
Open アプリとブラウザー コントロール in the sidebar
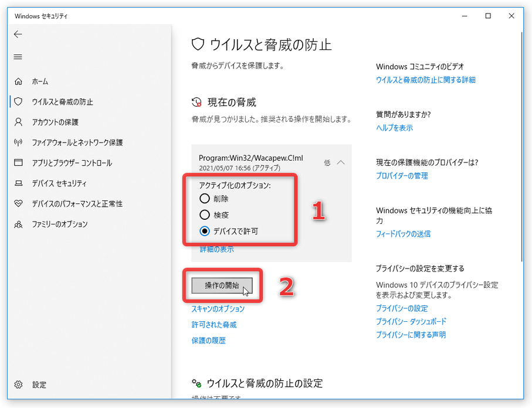[72, 163]
